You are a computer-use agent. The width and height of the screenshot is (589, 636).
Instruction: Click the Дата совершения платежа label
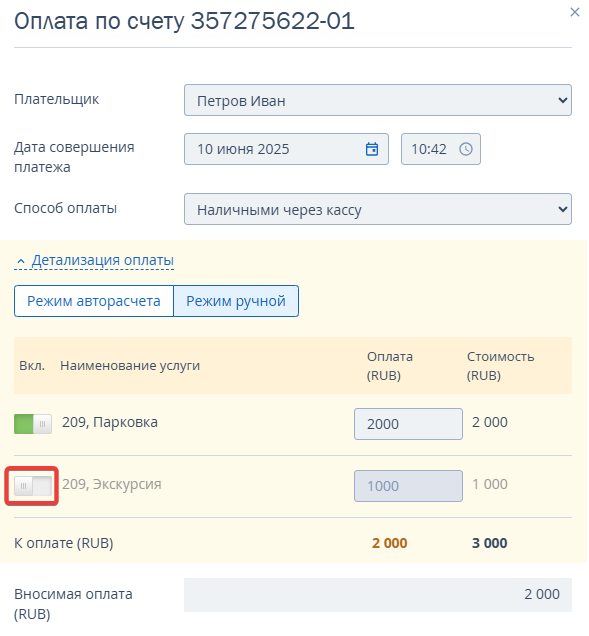point(74,157)
